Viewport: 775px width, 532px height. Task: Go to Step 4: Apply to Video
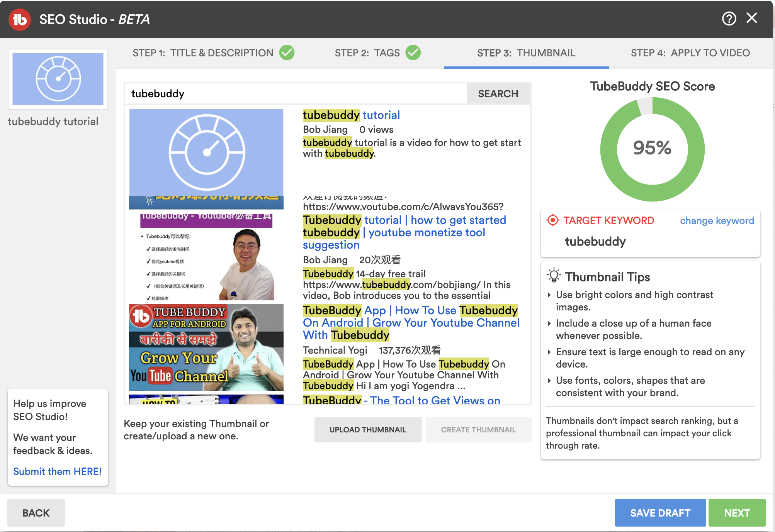(x=690, y=53)
